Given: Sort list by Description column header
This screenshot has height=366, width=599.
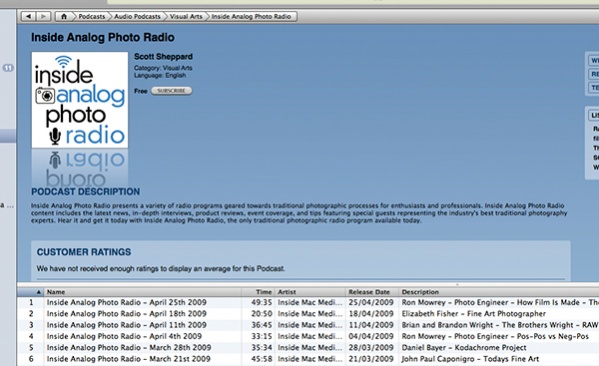Looking at the screenshot, I should coord(499,292).
